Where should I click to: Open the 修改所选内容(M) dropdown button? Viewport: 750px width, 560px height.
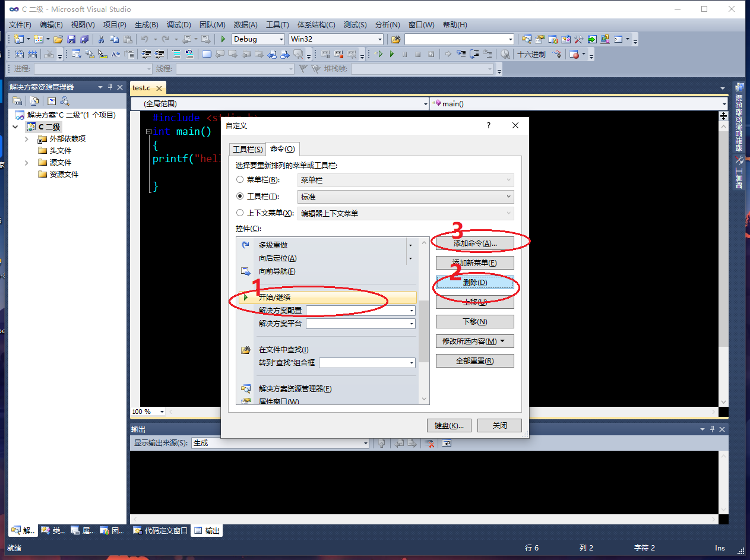474,341
